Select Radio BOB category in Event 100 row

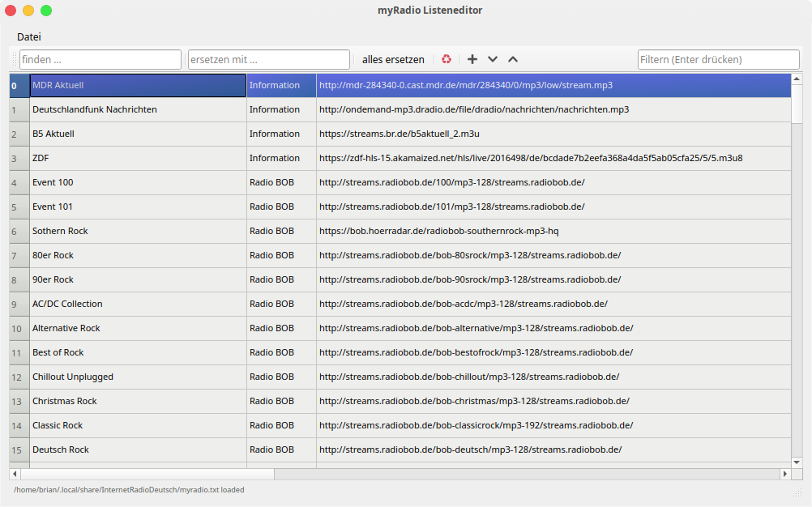click(x=282, y=182)
